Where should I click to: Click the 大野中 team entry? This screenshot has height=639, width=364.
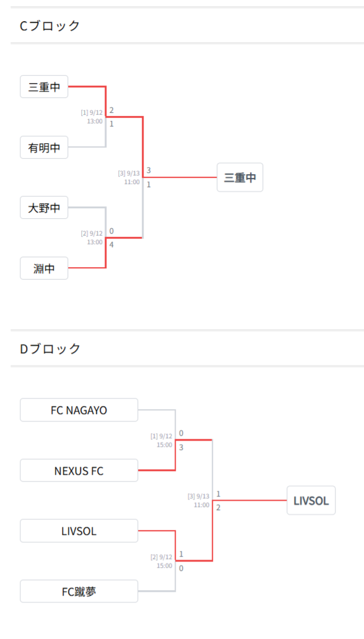(x=44, y=208)
